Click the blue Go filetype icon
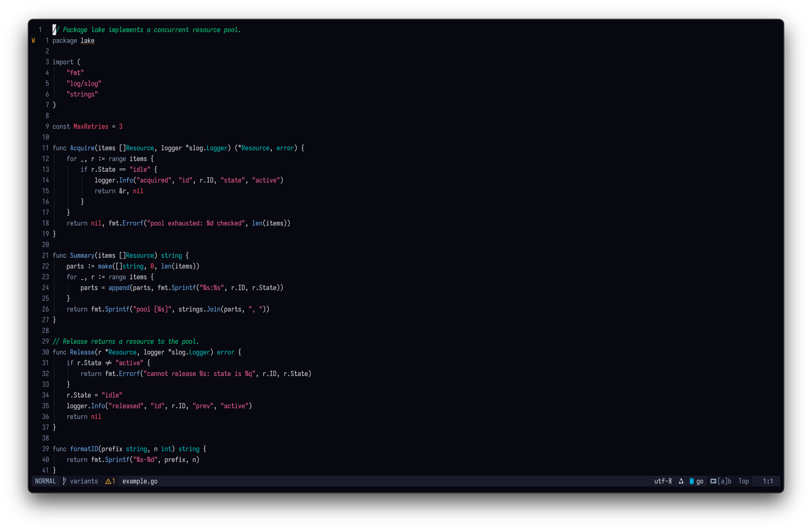 coord(691,481)
